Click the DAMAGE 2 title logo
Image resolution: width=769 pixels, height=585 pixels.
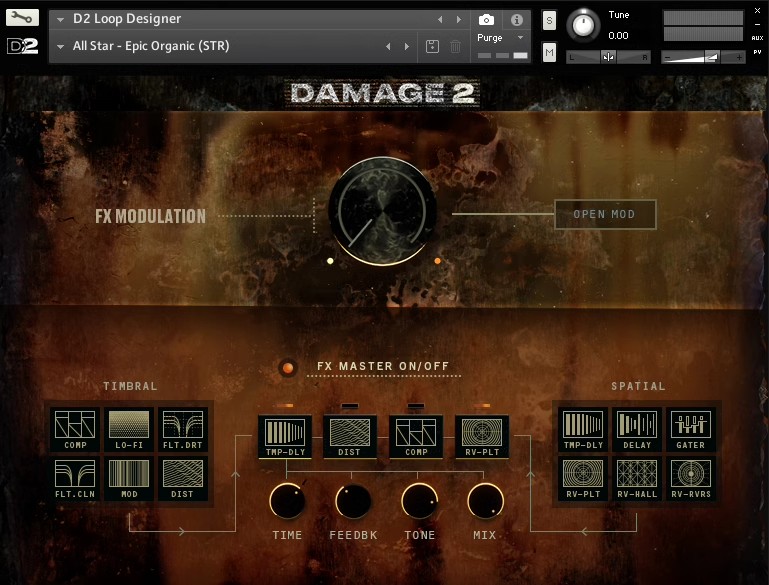tap(383, 93)
